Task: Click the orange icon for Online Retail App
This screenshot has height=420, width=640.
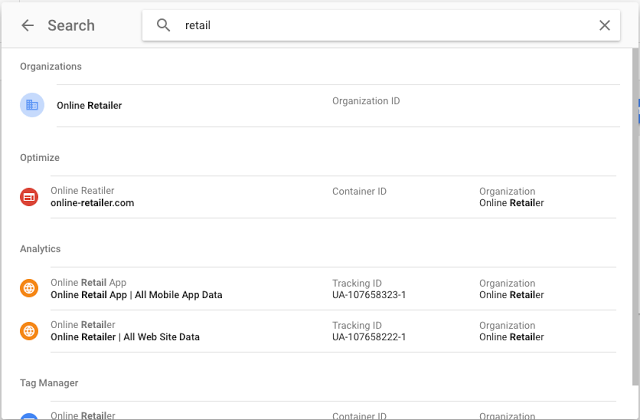Action: pyautogui.click(x=29, y=288)
